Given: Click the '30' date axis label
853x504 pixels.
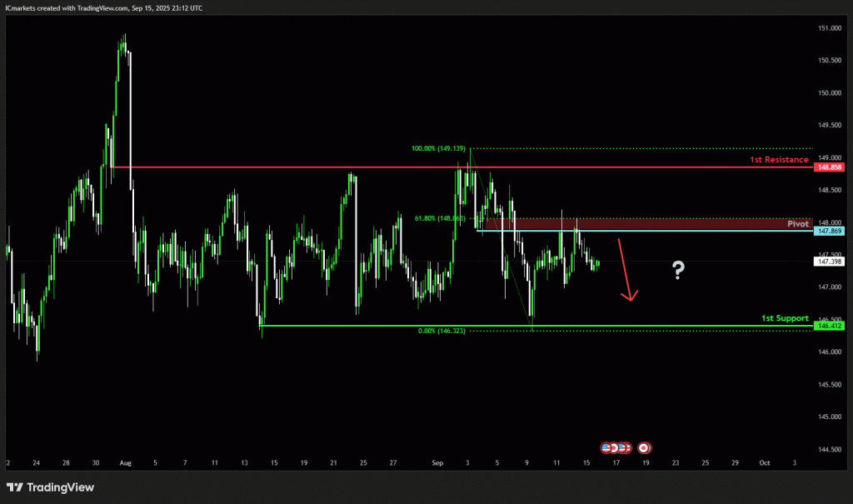Looking at the screenshot, I should [x=96, y=463].
